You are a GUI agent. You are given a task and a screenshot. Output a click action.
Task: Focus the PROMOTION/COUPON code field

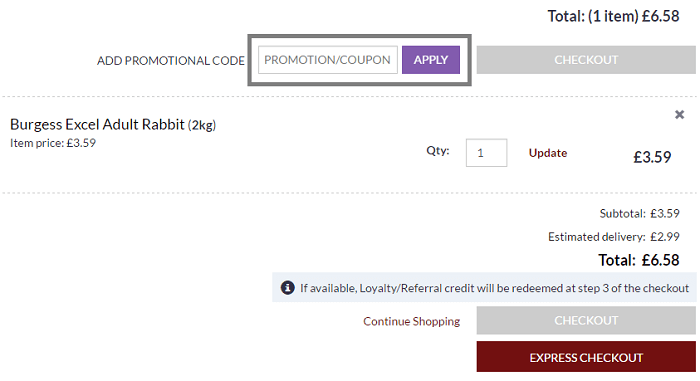tap(328, 60)
